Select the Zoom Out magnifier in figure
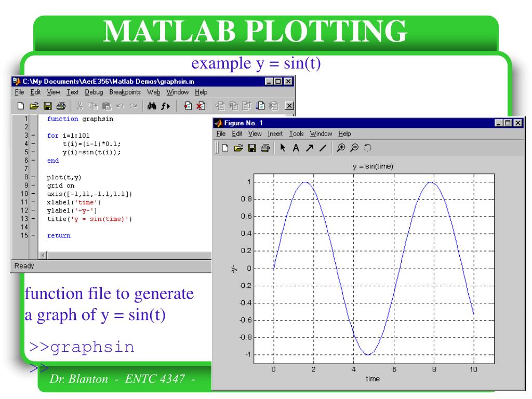The image size is (532, 399). pos(354,148)
